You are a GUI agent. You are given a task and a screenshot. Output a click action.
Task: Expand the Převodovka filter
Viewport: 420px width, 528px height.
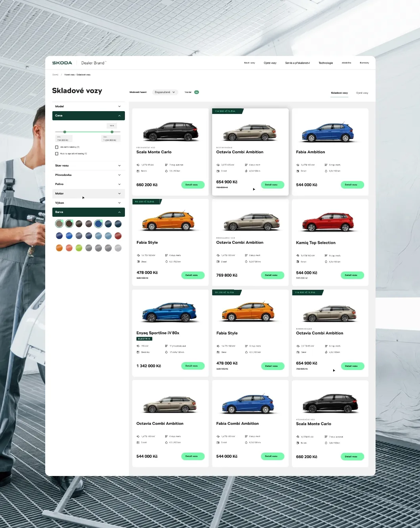point(88,175)
